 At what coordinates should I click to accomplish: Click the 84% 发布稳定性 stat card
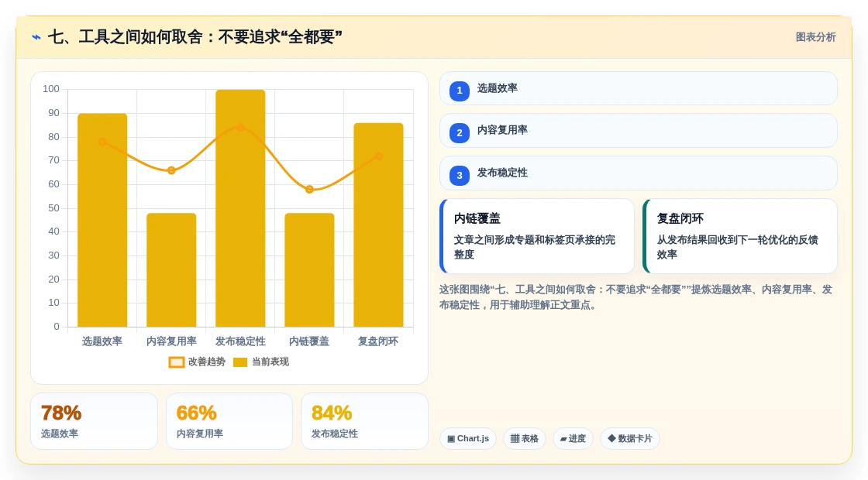pos(364,421)
